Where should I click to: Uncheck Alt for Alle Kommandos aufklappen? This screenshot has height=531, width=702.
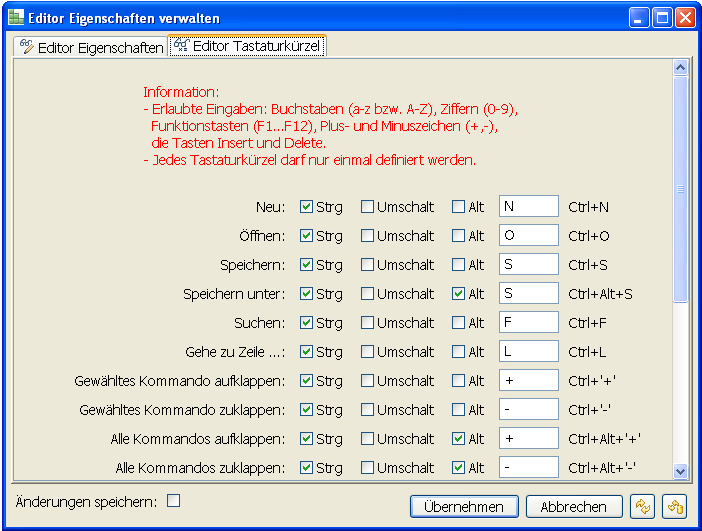coord(459,439)
